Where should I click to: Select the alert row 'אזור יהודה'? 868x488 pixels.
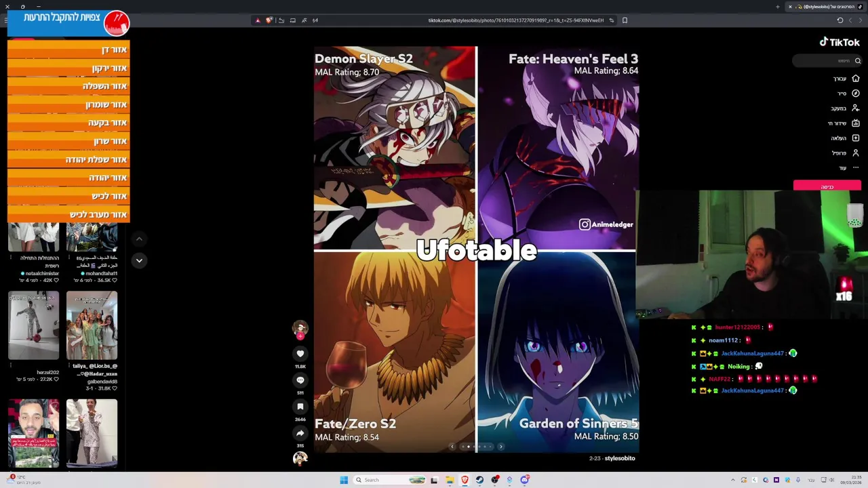[68, 178]
